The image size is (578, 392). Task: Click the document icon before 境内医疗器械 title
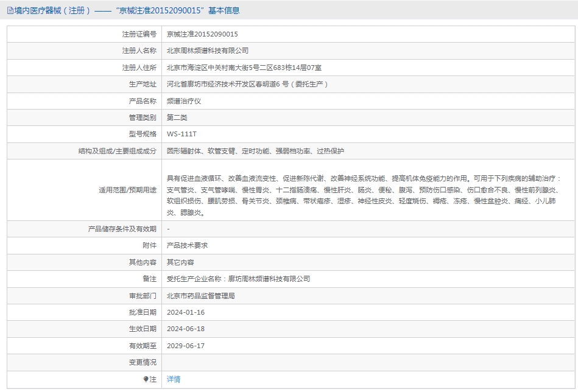[x=10, y=10]
